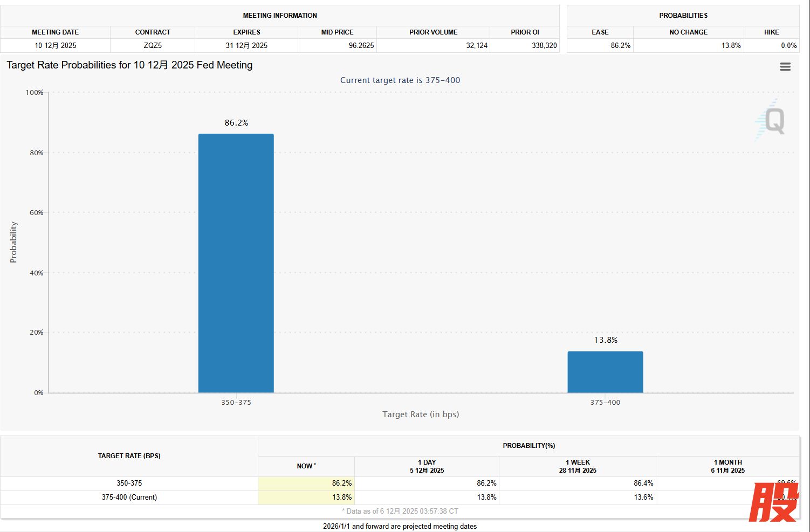Click the PRIOR OI value 338,320
Image resolution: width=810 pixels, height=532 pixels.
[x=544, y=46]
